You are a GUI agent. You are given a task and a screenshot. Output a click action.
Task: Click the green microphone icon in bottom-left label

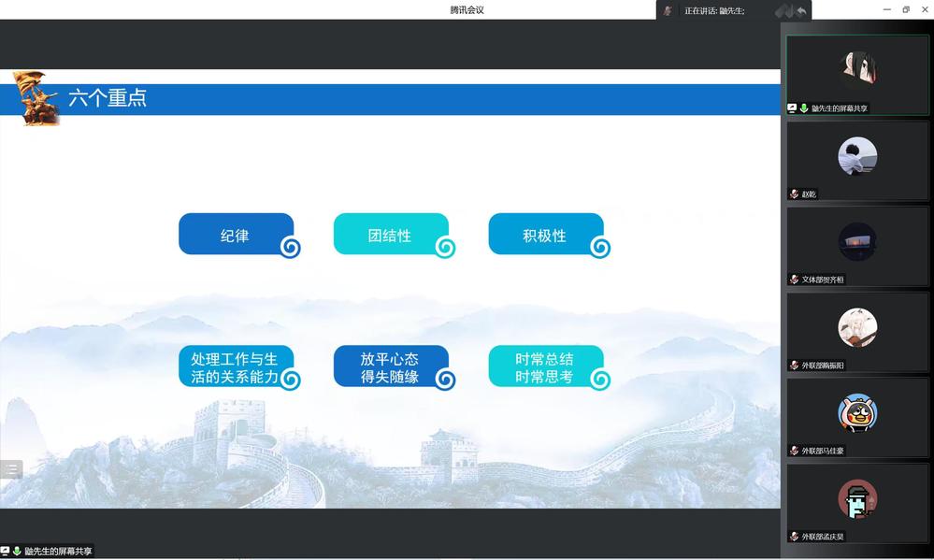pyautogui.click(x=17, y=552)
